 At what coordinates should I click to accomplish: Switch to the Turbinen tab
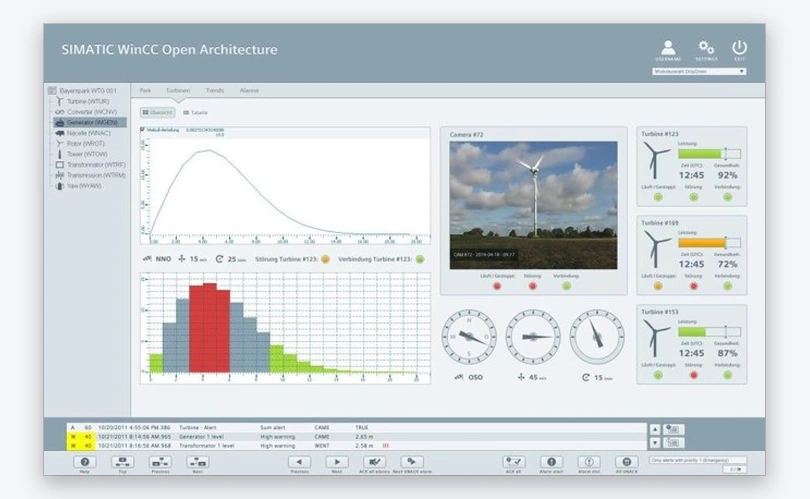tap(178, 90)
